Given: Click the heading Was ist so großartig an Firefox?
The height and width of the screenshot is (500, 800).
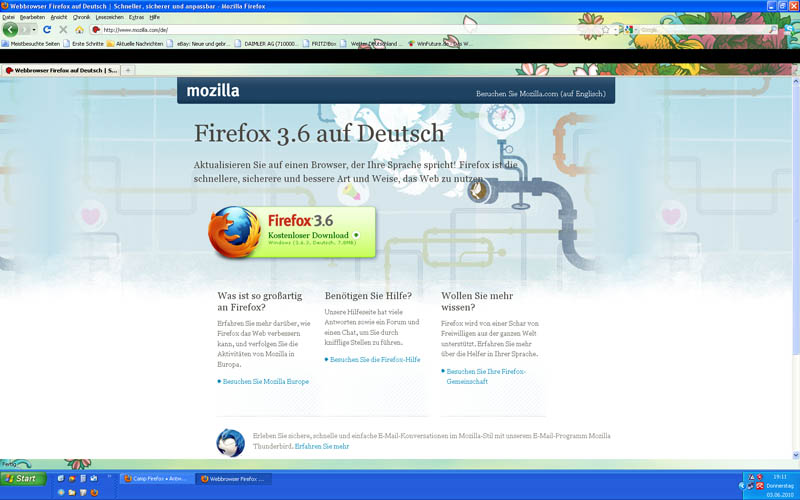Looking at the screenshot, I should click(x=260, y=302).
